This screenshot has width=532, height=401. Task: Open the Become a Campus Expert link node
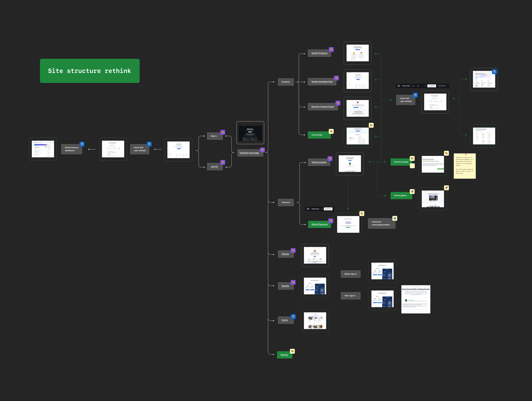pyautogui.click(x=323, y=107)
